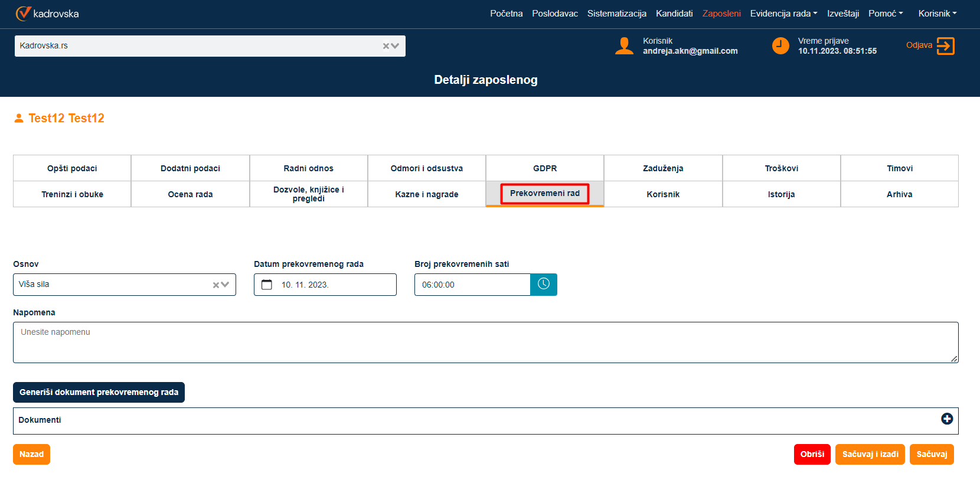Open the Korisnik navigation dropdown
Viewport: 980px width, 483px height.
(937, 14)
